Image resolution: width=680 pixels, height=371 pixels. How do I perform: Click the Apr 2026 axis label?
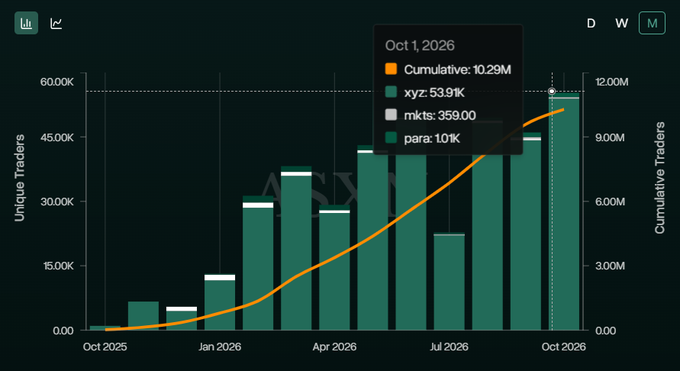pyautogui.click(x=334, y=347)
